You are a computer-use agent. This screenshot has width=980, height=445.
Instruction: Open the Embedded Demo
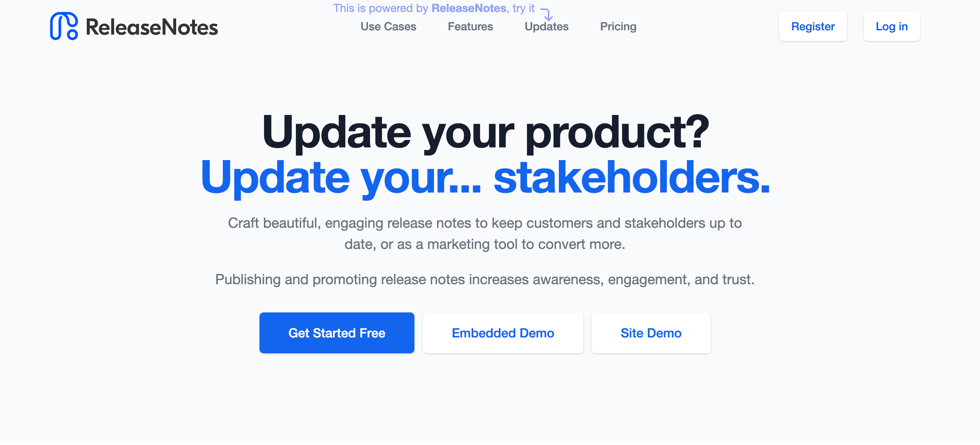[503, 333]
